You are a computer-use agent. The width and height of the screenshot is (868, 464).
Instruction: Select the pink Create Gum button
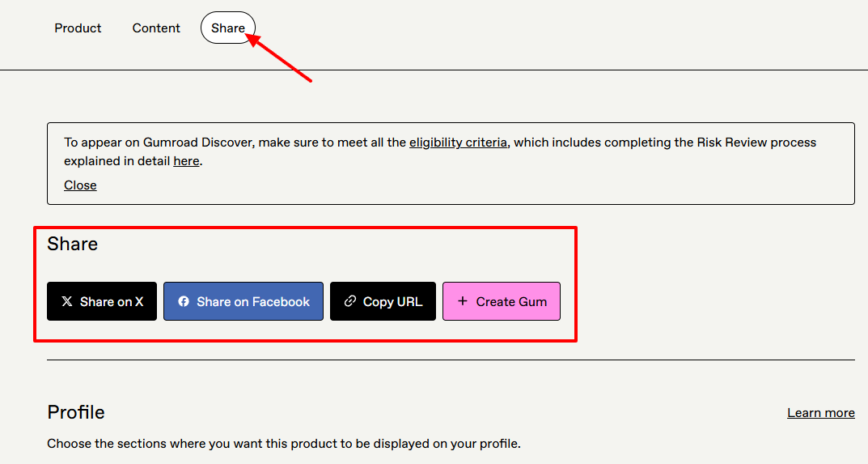point(502,301)
